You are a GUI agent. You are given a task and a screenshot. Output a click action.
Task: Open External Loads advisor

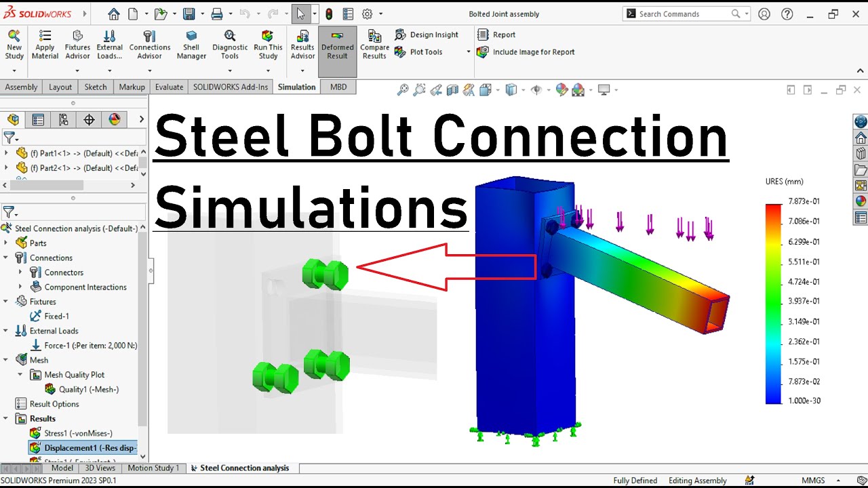point(109,45)
